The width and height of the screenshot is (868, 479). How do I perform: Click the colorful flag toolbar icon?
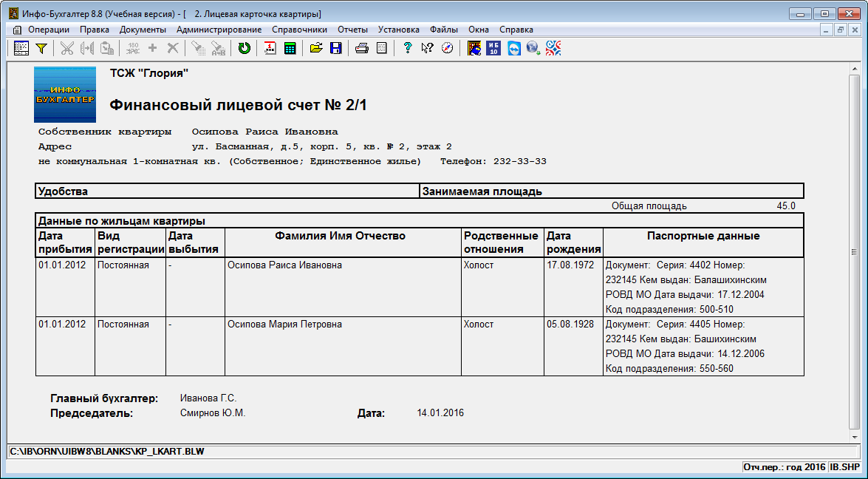coord(474,48)
